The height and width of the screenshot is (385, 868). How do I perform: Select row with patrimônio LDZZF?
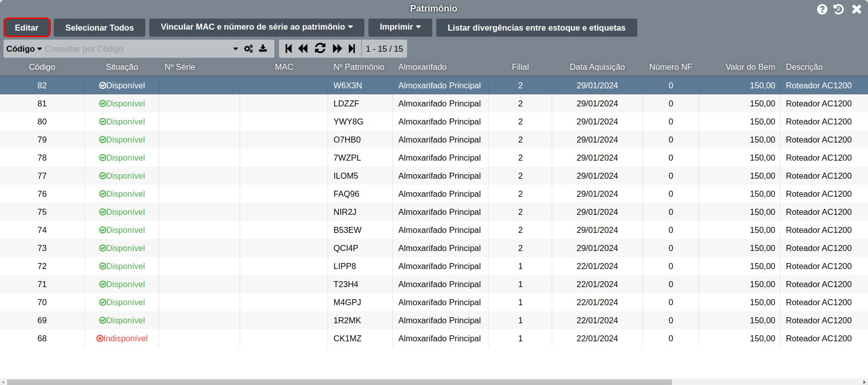(434, 103)
